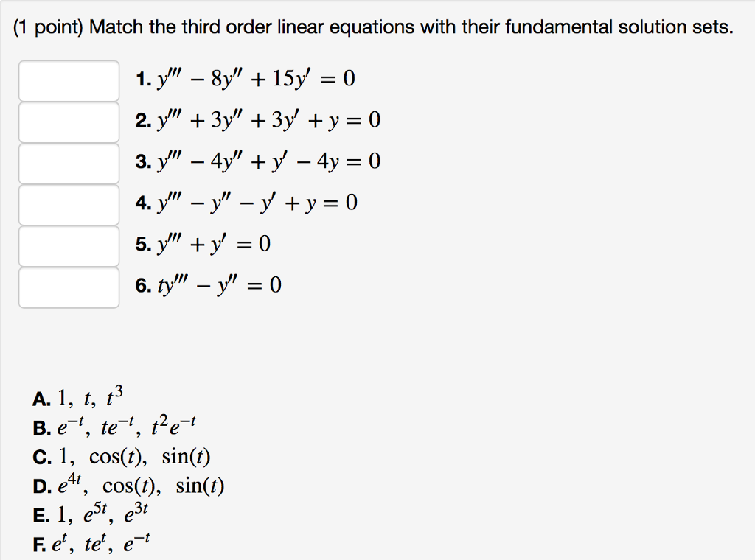
Task: Click the answer box for equation 2
Action: click(69, 123)
